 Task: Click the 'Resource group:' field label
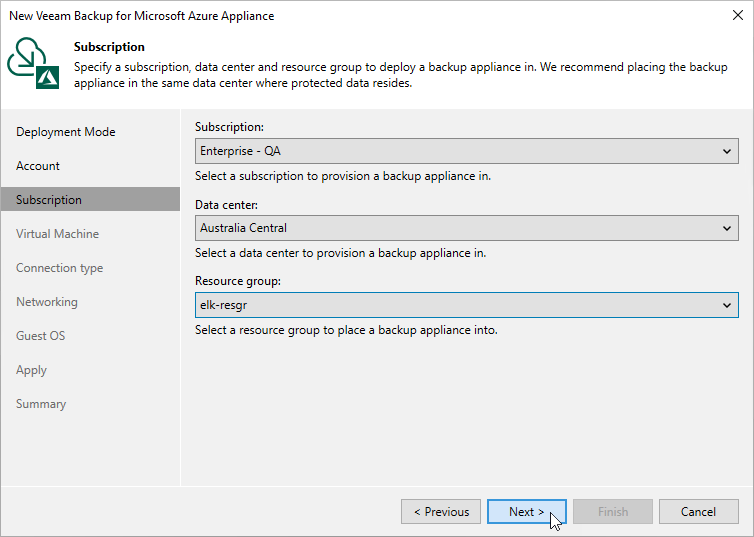238,281
